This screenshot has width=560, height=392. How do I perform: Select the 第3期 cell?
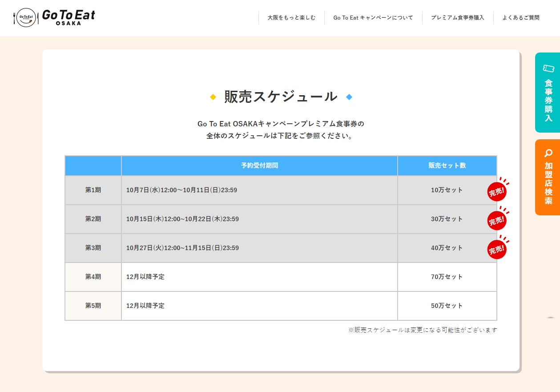click(x=93, y=248)
